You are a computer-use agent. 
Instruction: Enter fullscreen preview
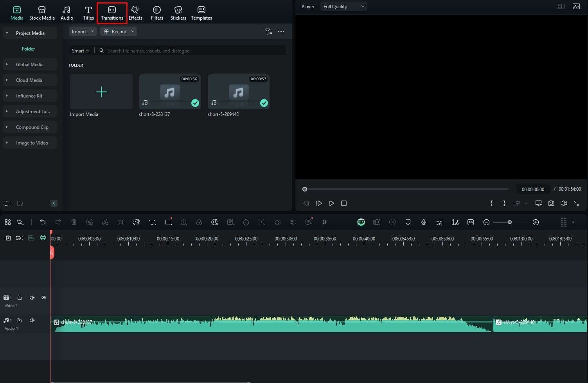pyautogui.click(x=576, y=203)
